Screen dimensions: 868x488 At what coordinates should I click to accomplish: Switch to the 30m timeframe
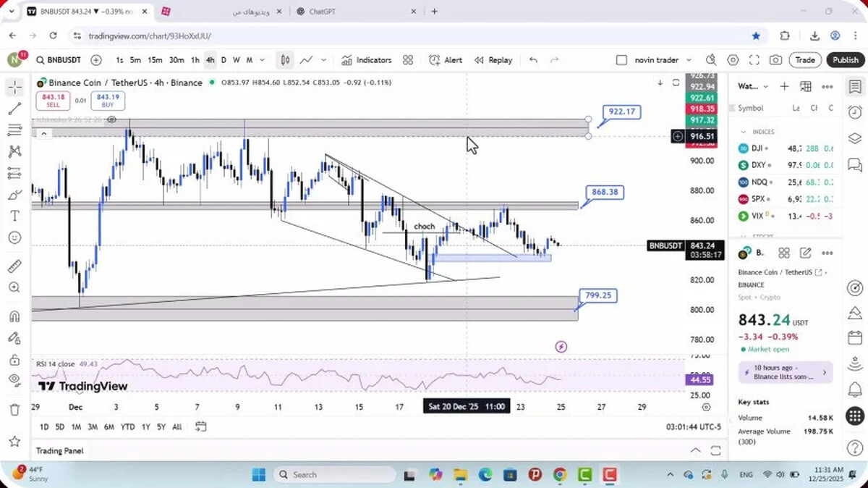point(176,60)
